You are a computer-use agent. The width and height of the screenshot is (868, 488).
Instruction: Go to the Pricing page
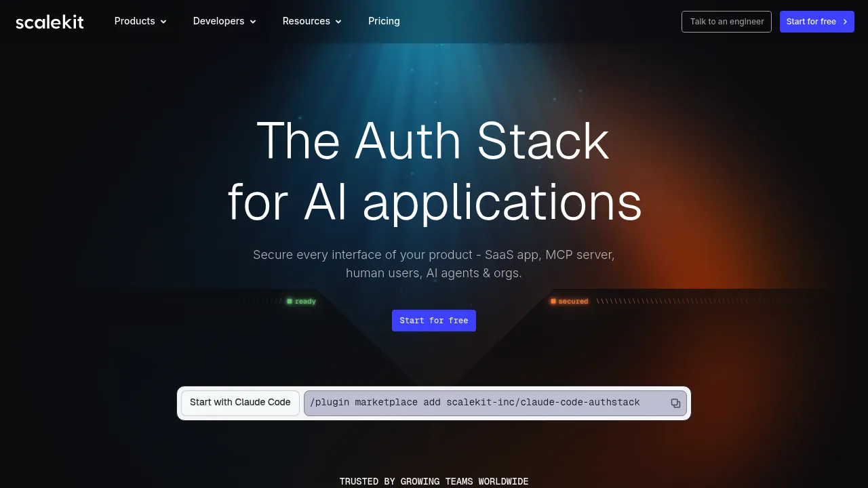384,21
